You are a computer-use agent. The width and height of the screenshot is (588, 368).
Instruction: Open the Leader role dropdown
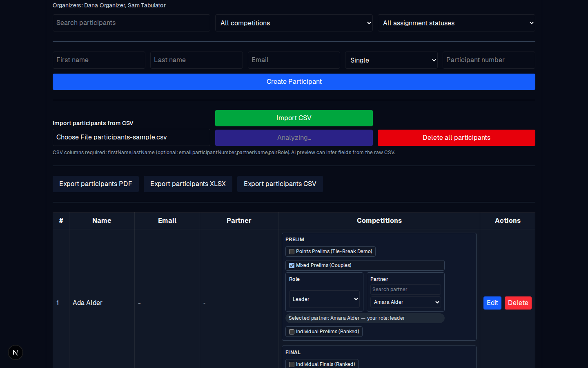pos(324,299)
